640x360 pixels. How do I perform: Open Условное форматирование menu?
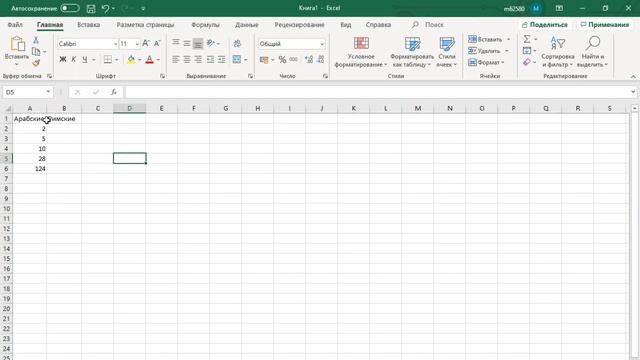(x=361, y=52)
